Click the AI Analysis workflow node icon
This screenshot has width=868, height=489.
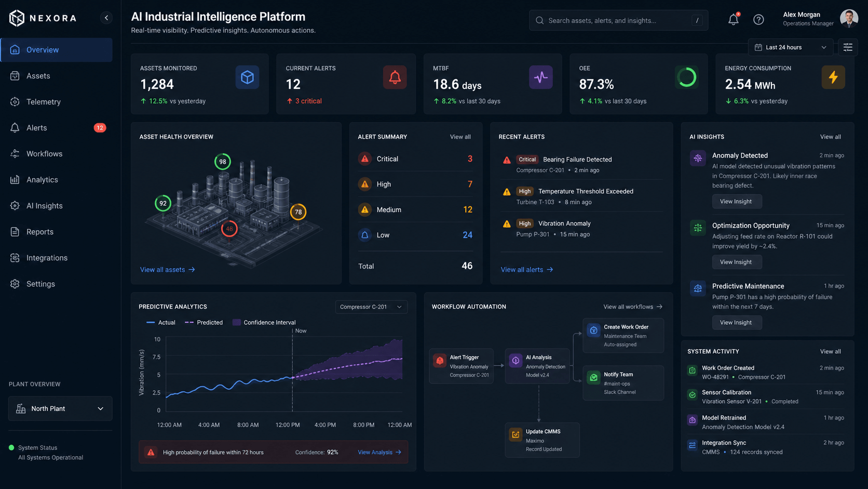click(516, 361)
